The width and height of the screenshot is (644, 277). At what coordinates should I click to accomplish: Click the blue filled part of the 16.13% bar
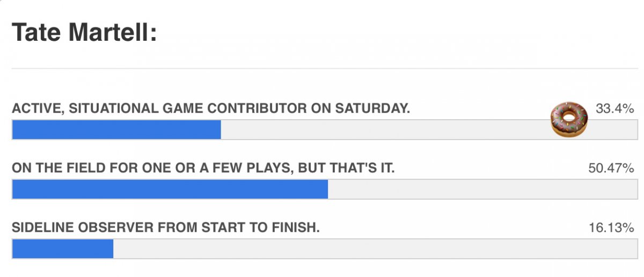63,249
